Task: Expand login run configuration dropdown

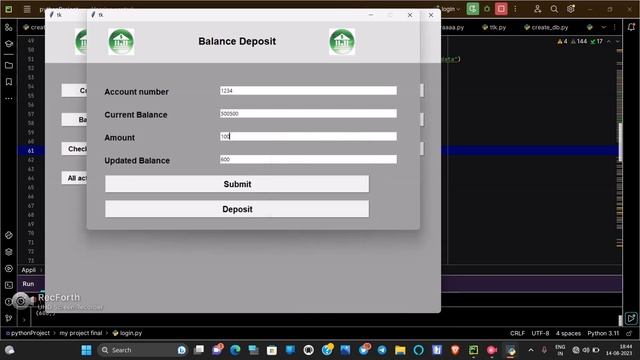Action: click(x=448, y=9)
